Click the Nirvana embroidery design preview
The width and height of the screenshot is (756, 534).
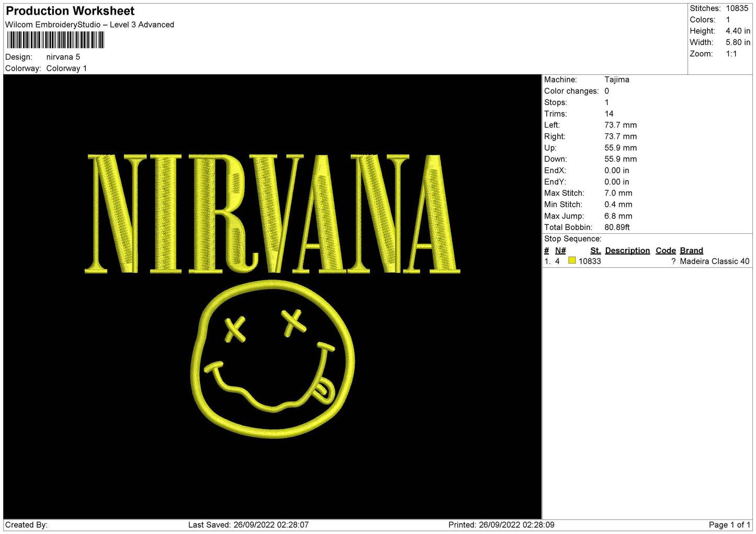[x=273, y=297]
